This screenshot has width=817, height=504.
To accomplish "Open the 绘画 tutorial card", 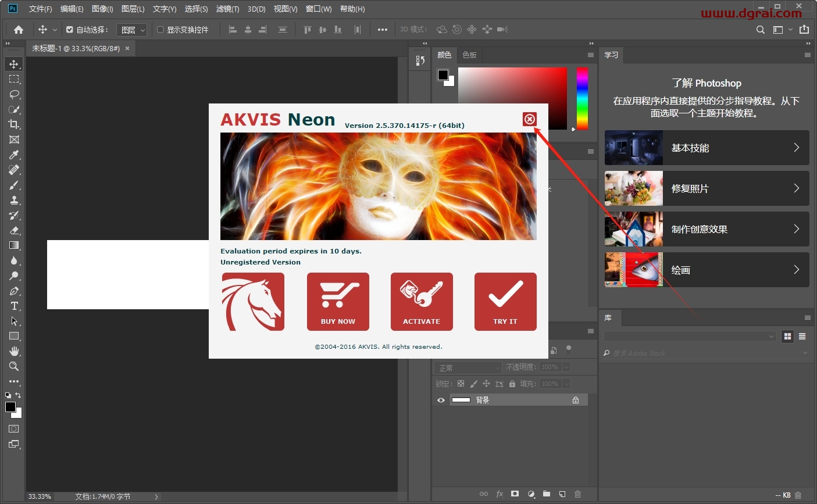I will [707, 270].
